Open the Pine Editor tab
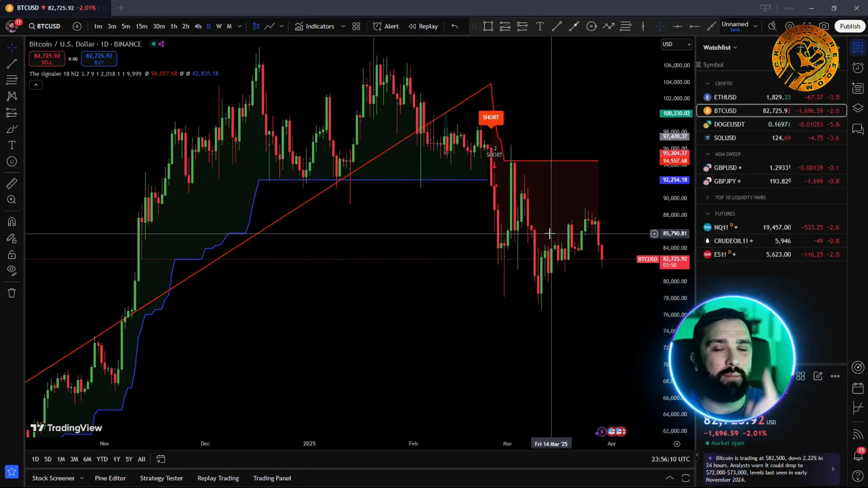 [x=110, y=478]
